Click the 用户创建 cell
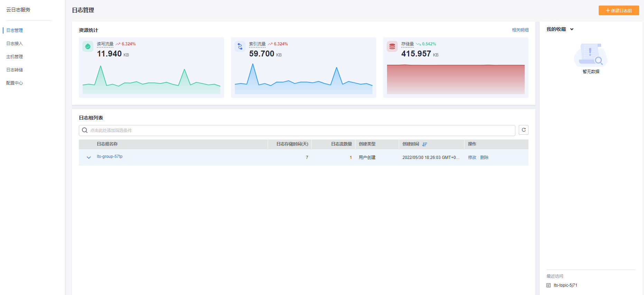644x295 pixels. (x=367, y=158)
